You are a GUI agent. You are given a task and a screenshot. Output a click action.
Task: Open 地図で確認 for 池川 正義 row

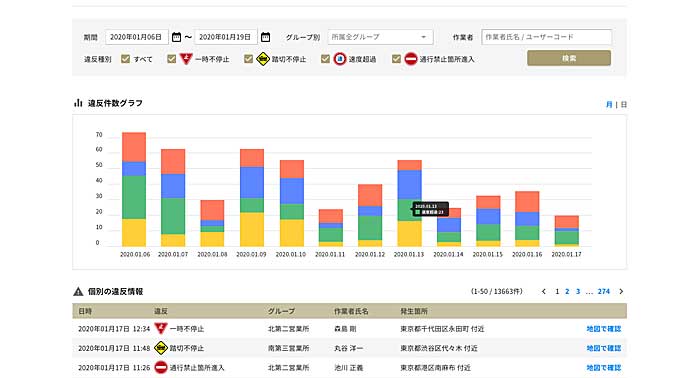tap(604, 368)
